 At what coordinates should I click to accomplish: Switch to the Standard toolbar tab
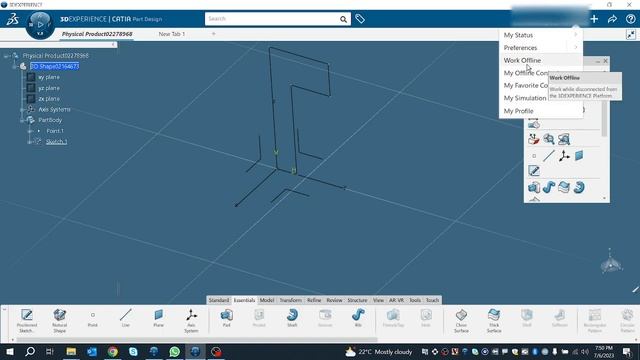(x=219, y=300)
